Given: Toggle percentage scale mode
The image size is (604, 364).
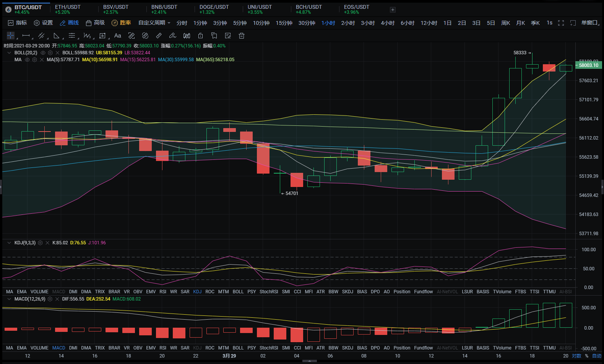Looking at the screenshot, I should (586, 356).
